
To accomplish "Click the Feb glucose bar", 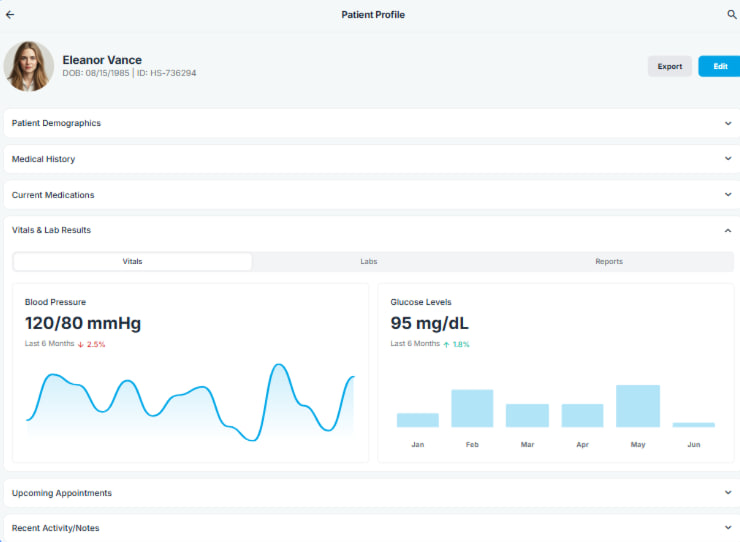I will (472, 408).
